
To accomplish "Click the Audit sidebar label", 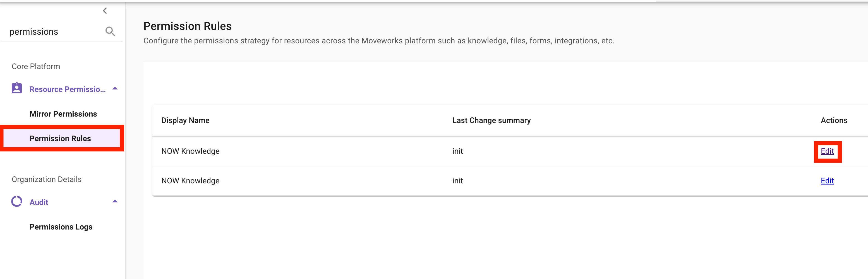I will (x=39, y=202).
